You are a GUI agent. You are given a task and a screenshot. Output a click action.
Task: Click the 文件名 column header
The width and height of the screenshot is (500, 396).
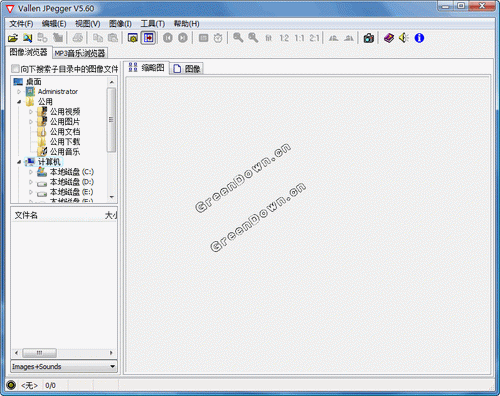point(26,215)
